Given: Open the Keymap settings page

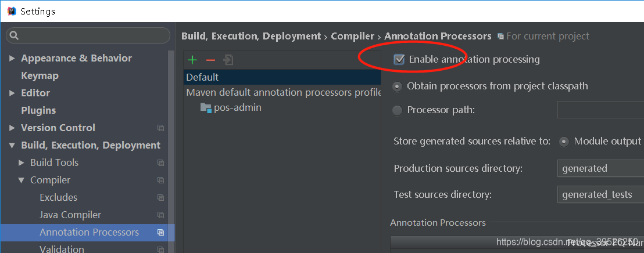Looking at the screenshot, I should pos(40,75).
